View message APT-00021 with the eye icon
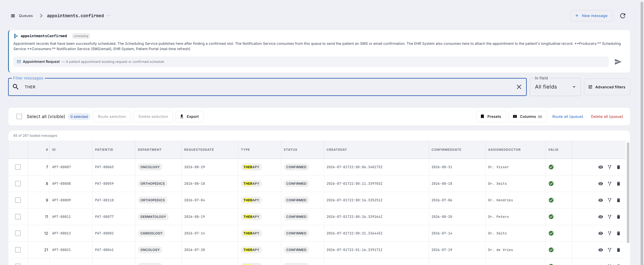The height and width of the screenshot is (265, 644). pyautogui.click(x=600, y=250)
